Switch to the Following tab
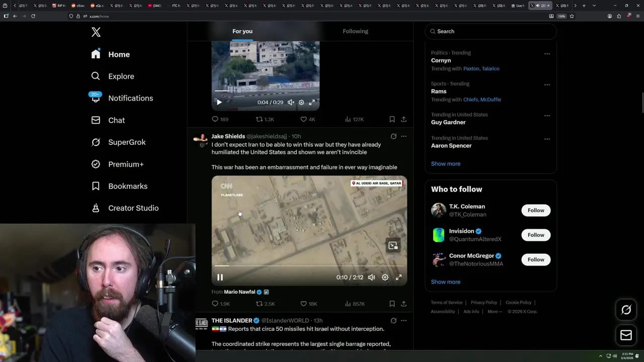Screen dimensions: 644x362 click(x=355, y=31)
